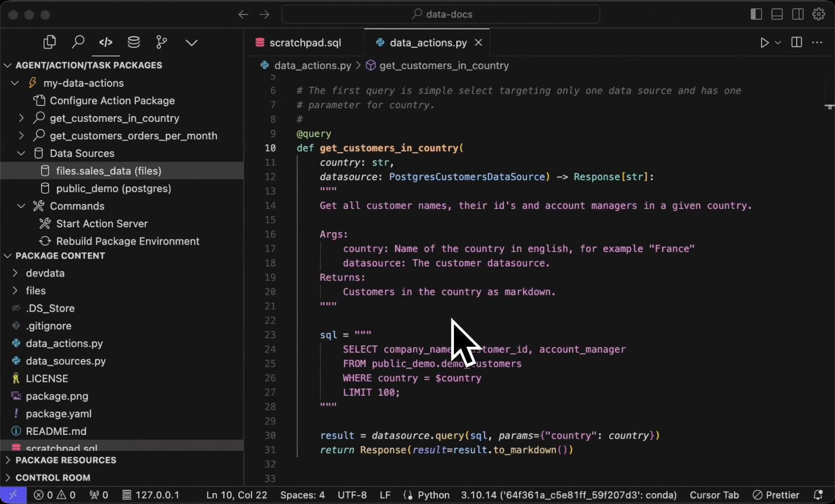Open Configure Action Package
Screen dimensions: 835x504
tap(112, 101)
